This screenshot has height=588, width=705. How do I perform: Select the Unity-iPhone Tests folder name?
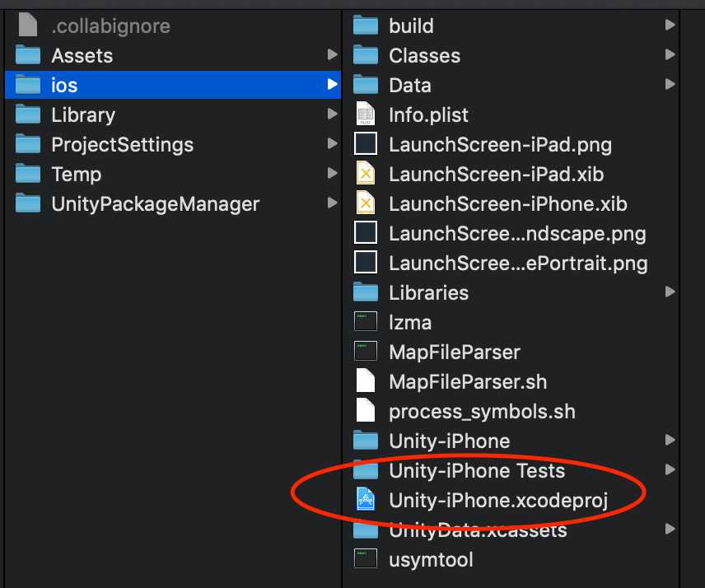[477, 471]
